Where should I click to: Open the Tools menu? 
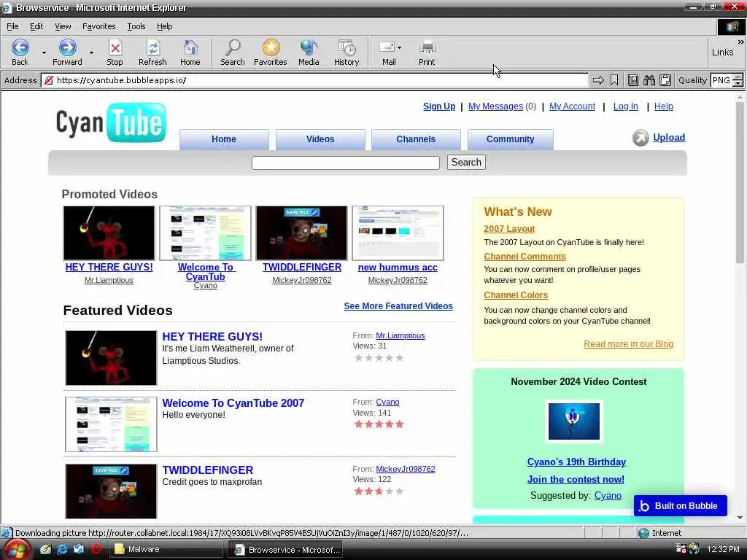point(136,27)
